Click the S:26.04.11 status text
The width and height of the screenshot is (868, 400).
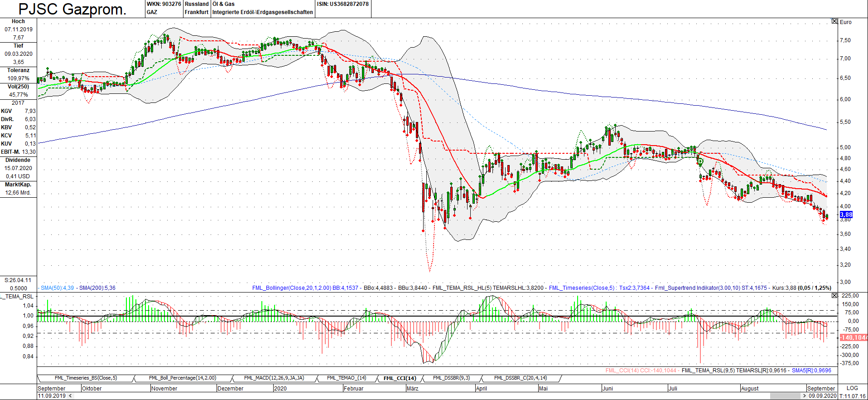point(18,280)
